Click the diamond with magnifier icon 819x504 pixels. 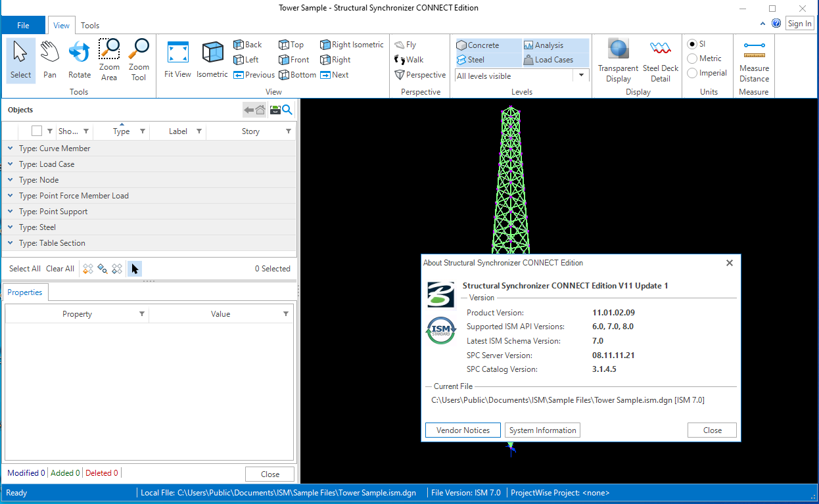(103, 268)
